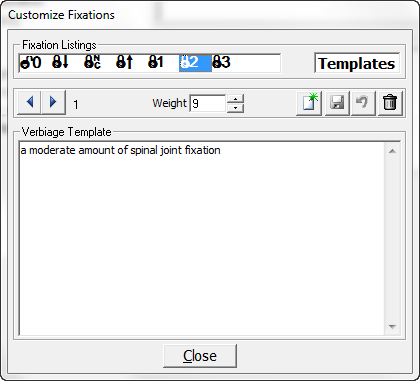Go to previous template with left arrow

(30, 102)
